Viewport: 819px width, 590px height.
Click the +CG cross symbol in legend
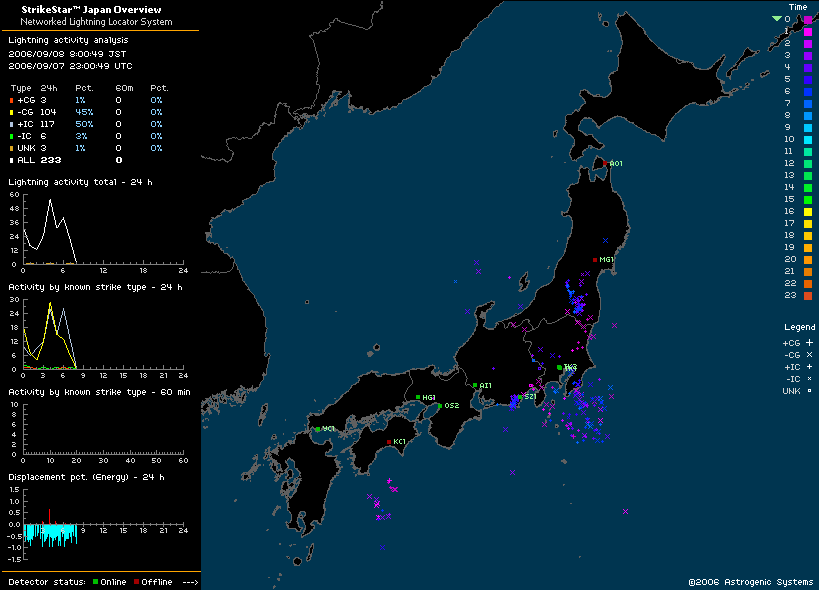coord(809,342)
